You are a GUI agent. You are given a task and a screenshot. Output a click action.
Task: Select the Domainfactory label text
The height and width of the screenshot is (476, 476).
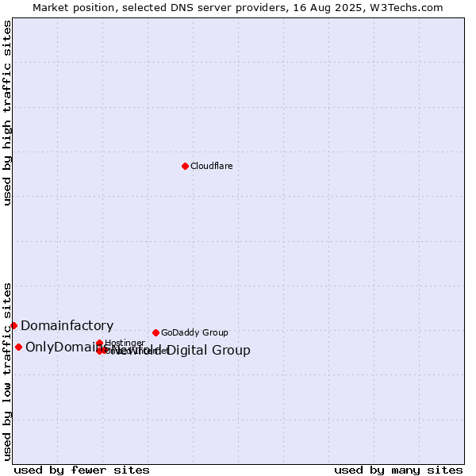[x=67, y=326]
